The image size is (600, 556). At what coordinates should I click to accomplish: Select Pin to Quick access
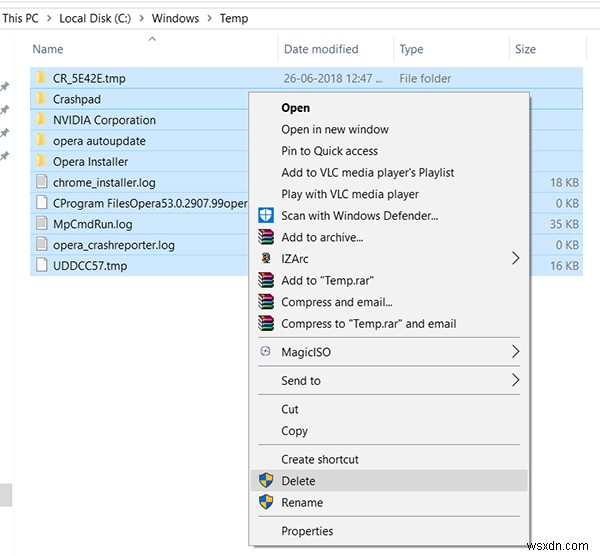tap(329, 151)
